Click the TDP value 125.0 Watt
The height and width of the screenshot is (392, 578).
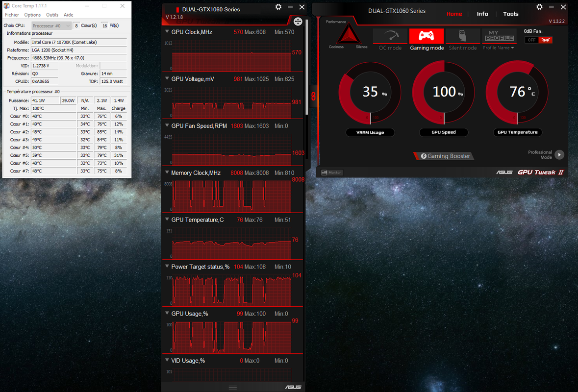click(x=114, y=81)
